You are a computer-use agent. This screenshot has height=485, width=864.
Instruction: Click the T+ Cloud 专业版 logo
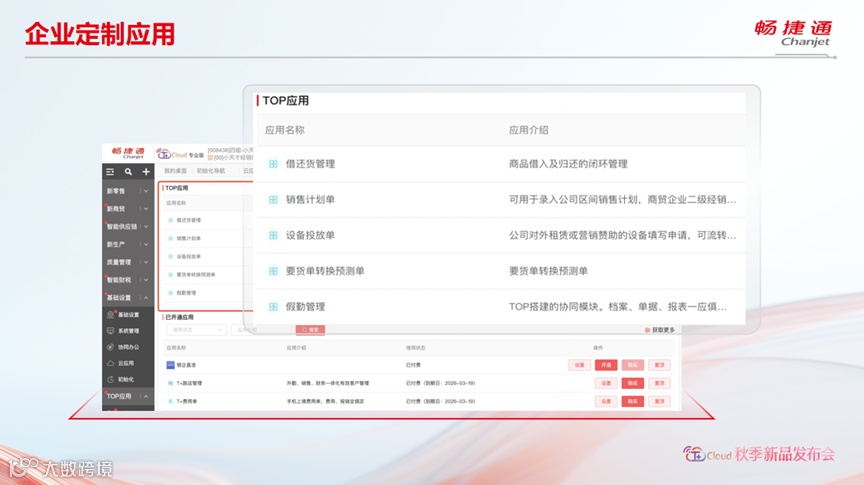180,154
